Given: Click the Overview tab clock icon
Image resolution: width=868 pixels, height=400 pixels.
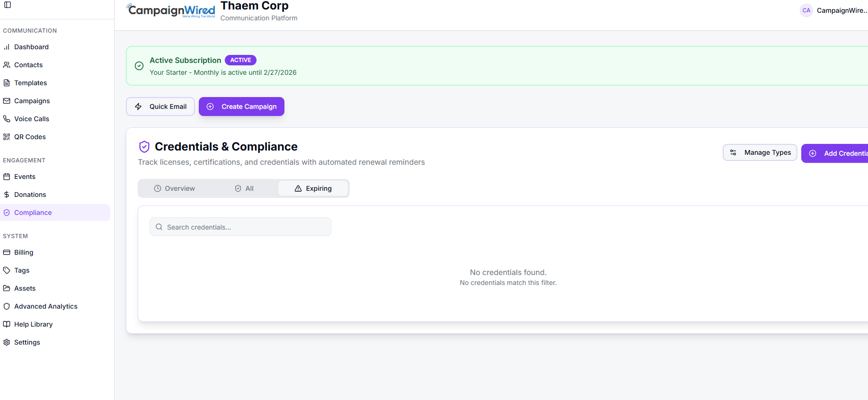Looking at the screenshot, I should pos(158,188).
